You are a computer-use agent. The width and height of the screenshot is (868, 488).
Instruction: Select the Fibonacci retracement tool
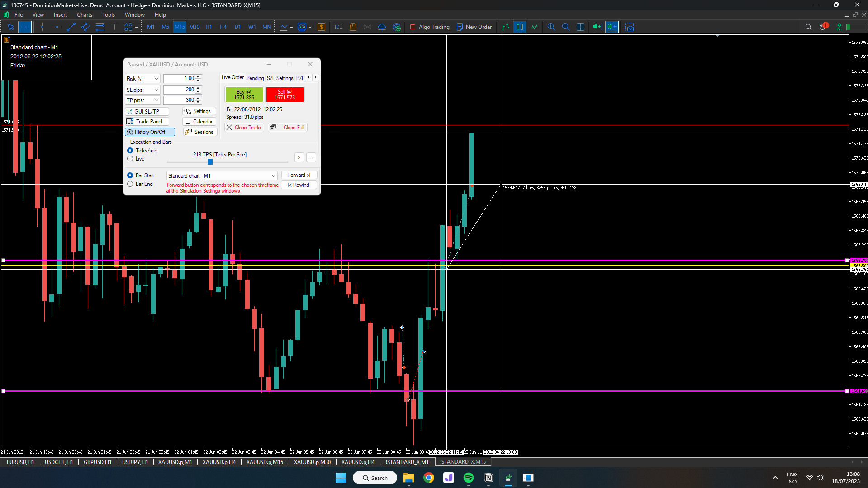pos(100,27)
